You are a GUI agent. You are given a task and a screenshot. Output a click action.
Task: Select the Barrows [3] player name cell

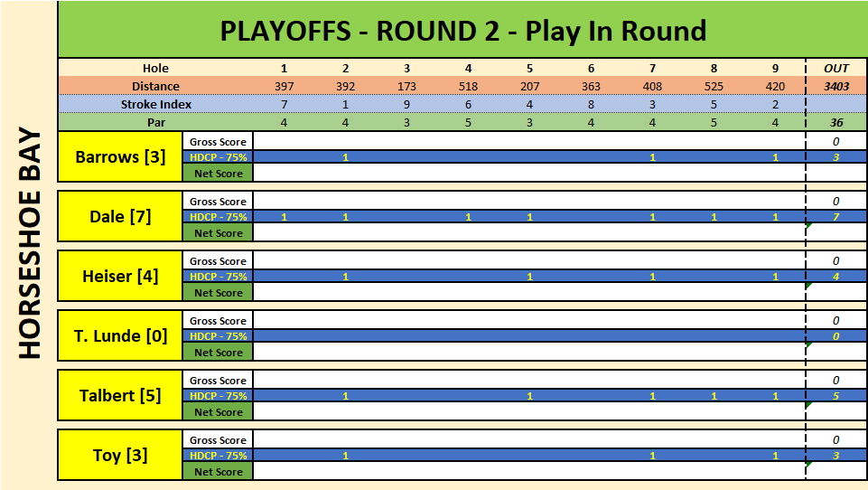(x=120, y=156)
